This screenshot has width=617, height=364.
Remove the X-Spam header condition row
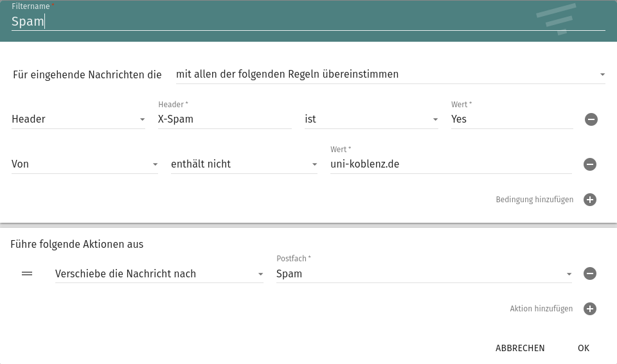(591, 119)
